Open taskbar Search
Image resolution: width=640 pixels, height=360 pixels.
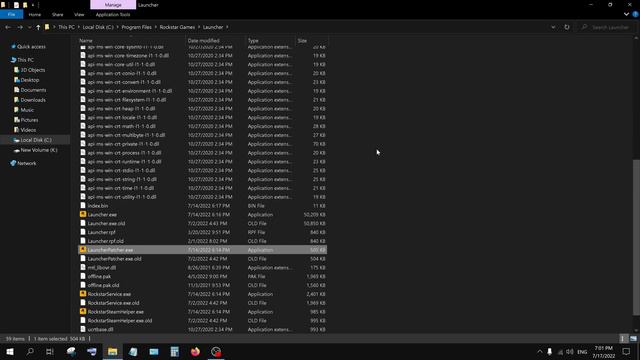30,351
